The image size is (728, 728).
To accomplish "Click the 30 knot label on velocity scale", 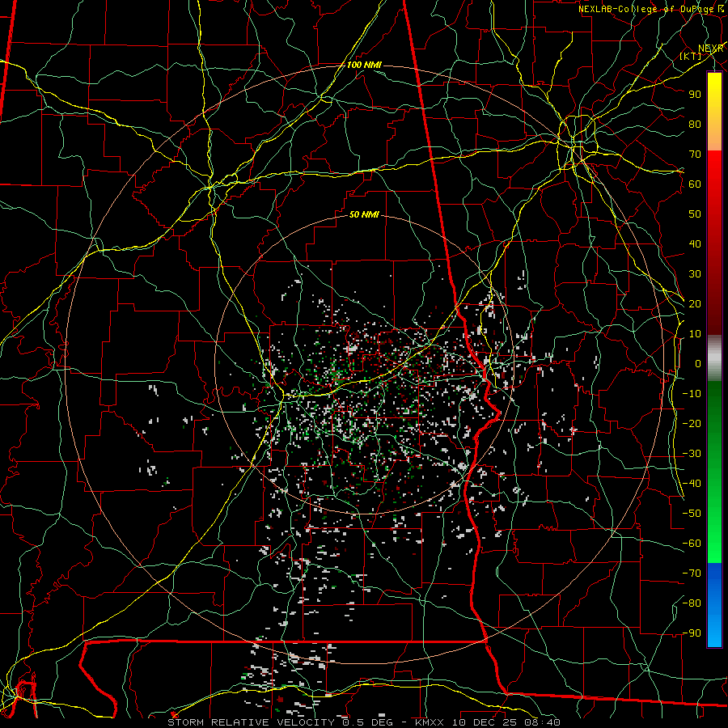I will (x=695, y=274).
